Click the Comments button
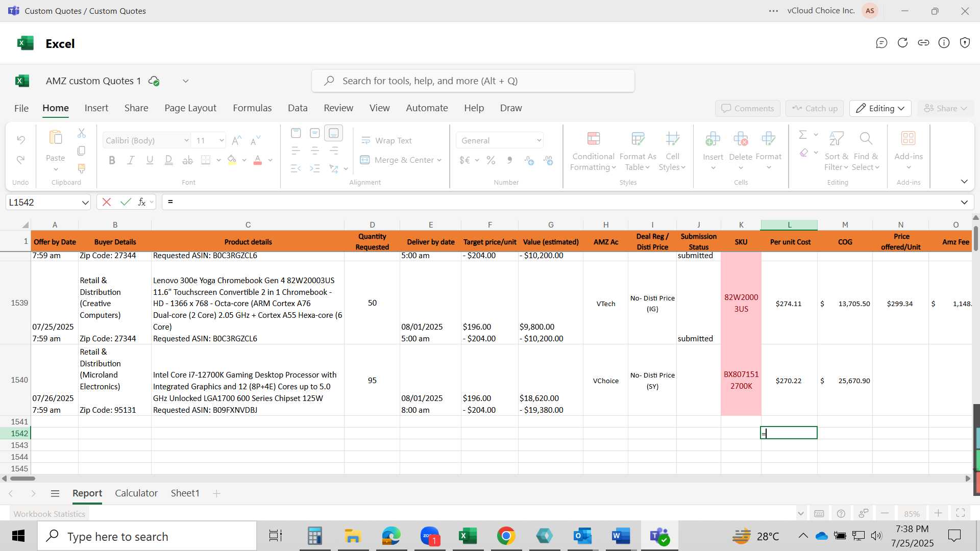Image resolution: width=980 pixels, height=551 pixels. click(748, 108)
